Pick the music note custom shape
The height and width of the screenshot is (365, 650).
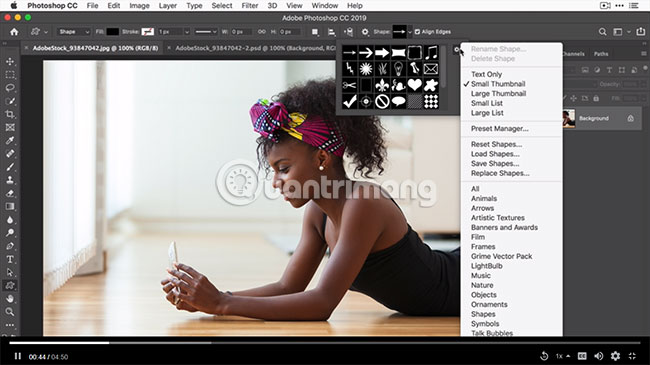431,53
